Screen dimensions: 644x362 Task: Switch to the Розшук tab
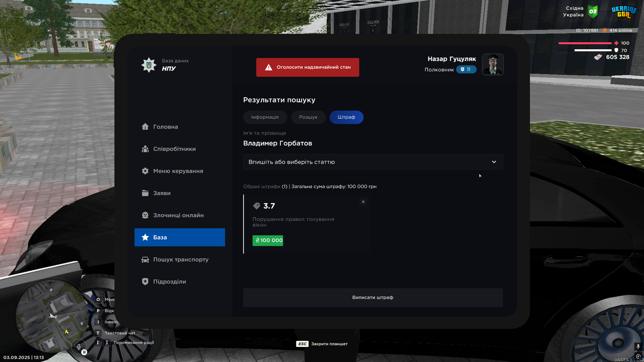tap(308, 117)
